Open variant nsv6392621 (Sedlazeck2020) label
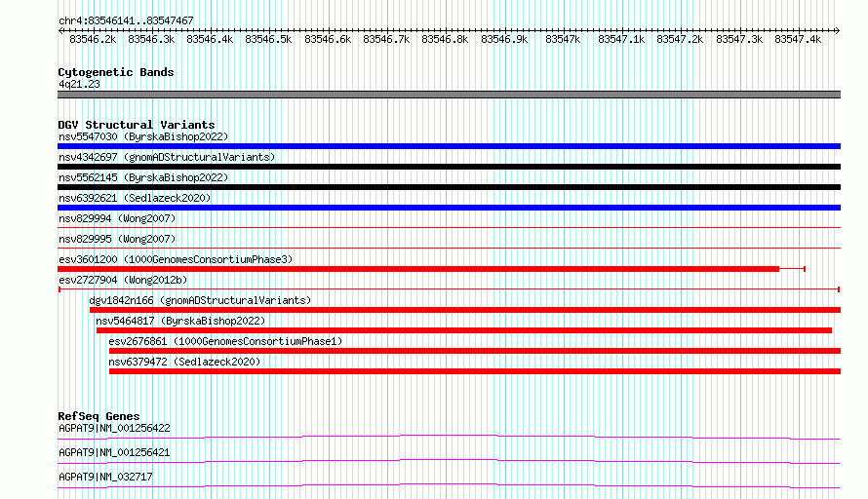This screenshot has width=868, height=499. [x=135, y=198]
